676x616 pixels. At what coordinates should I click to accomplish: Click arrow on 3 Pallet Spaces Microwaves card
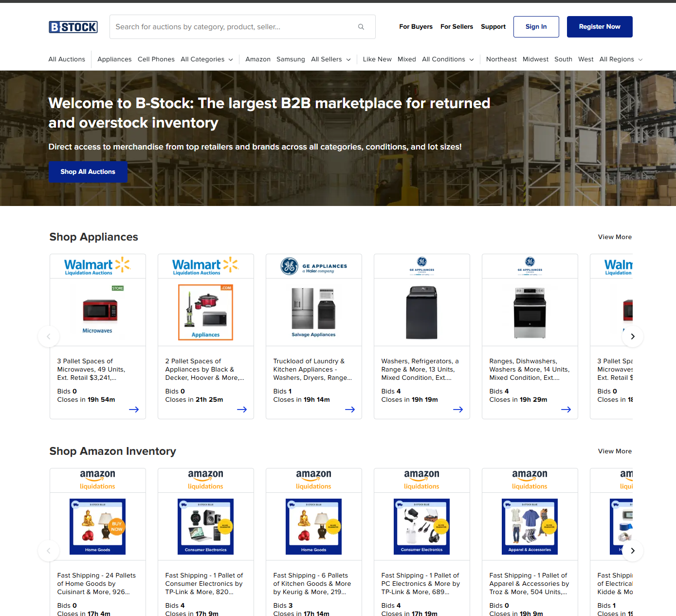tap(134, 410)
